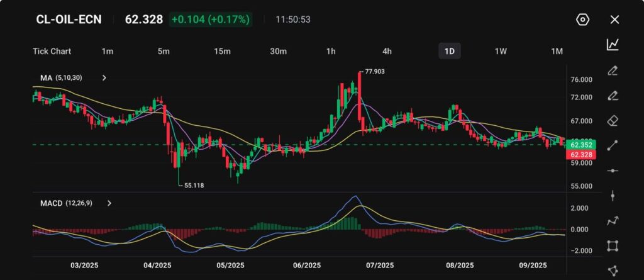Expand the MA (5,10,30) indicator settings

104,78
